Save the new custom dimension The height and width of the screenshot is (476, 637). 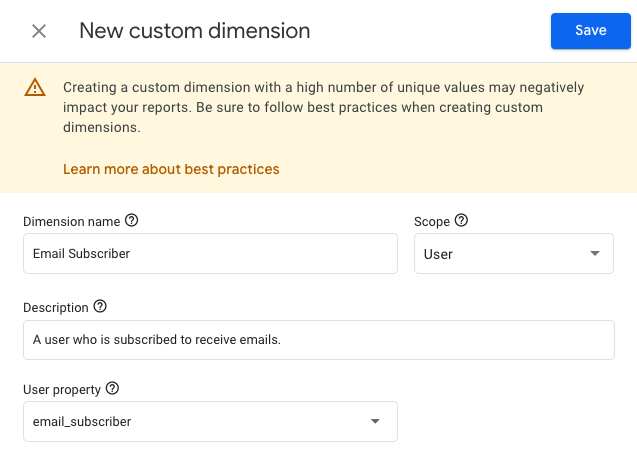[x=591, y=31]
